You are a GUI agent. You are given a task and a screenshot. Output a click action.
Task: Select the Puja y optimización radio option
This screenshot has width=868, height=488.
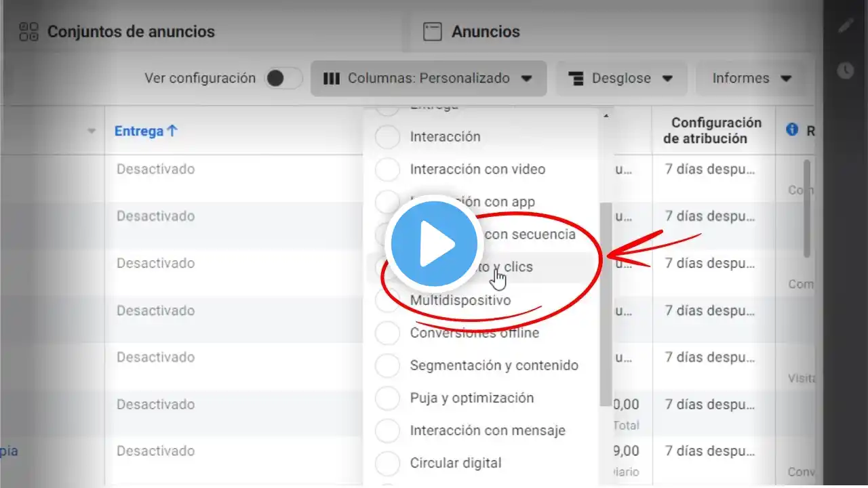(387, 398)
